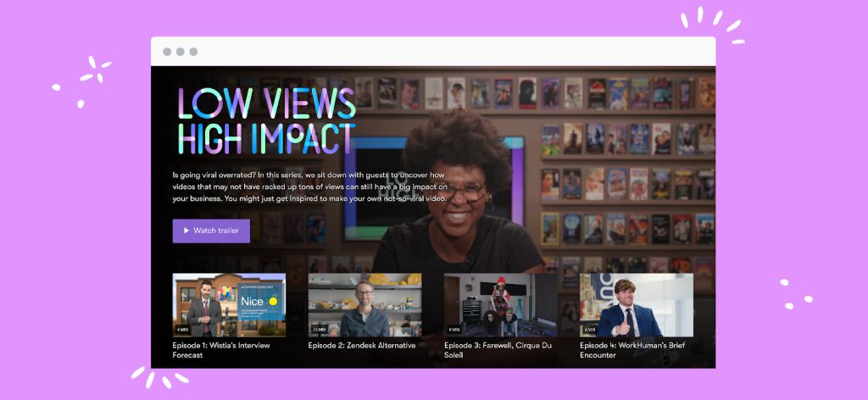Screen dimensions: 868x400
Task: Click the series description starting 'Is going viral overrated?'
Action: [x=310, y=186]
